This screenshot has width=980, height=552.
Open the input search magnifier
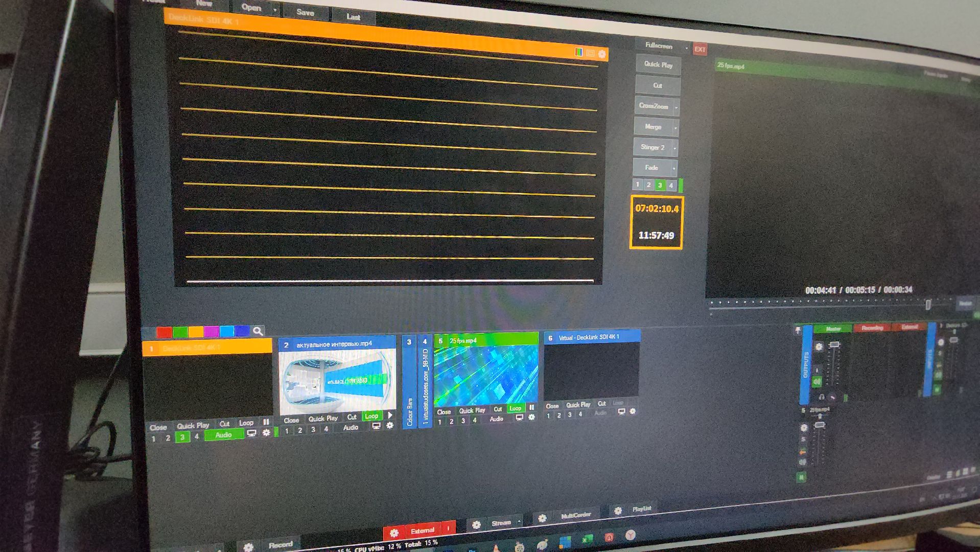point(258,331)
